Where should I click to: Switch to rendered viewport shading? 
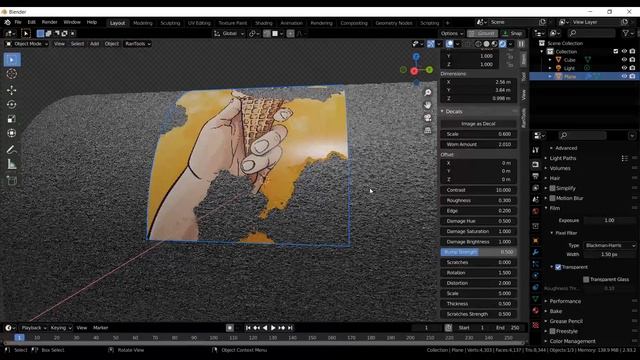[502, 44]
